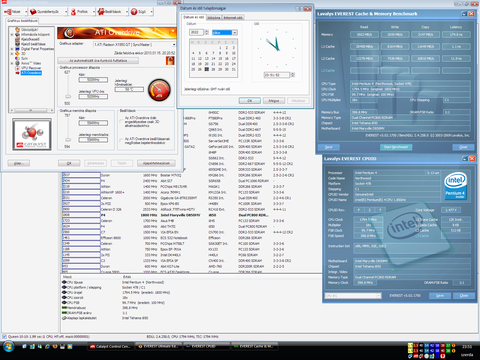
Task: Click the Alaplapi lapkakészlet row icon
Action: (x=64, y=318)
